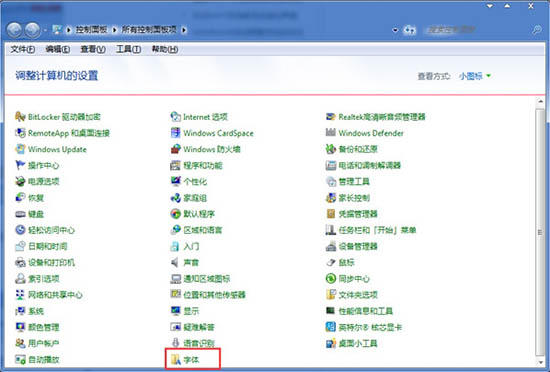Expand arrow after 控制面板 breadcrumb
This screenshot has height=372, width=550.
point(114,30)
